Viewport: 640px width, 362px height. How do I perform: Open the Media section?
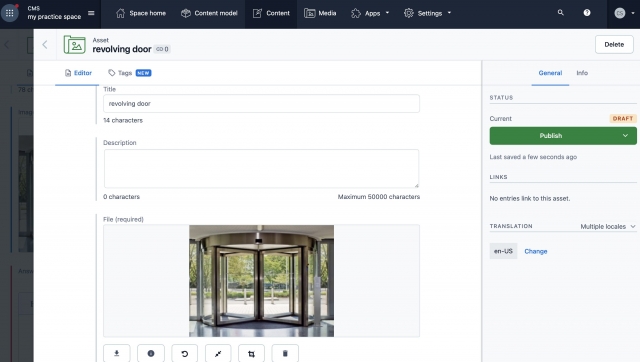[320, 13]
